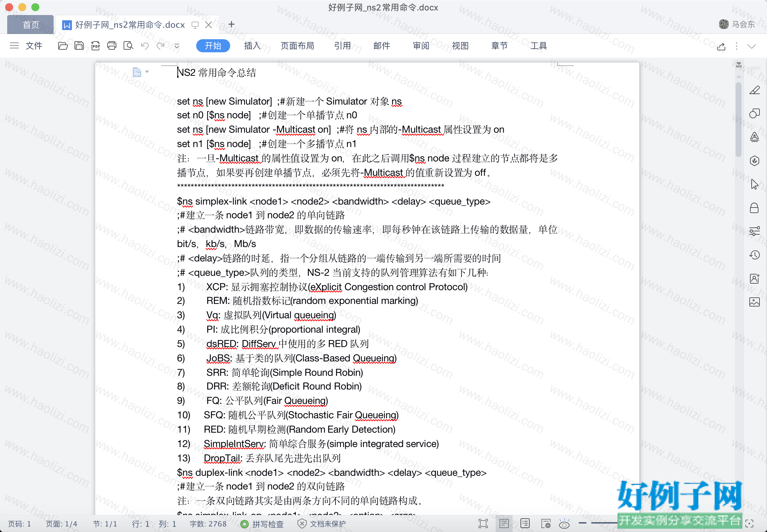Click 行: 1 in status bar
Screen dimensions: 767x532
141,524
